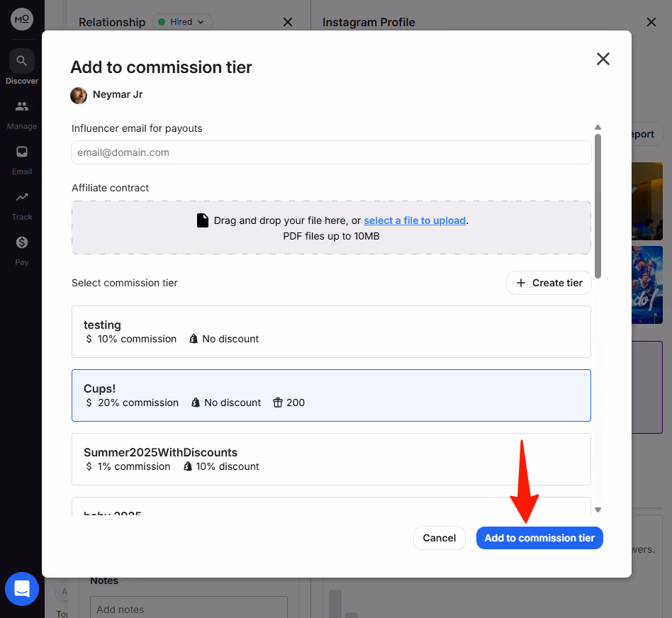The height and width of the screenshot is (618, 672).
Task: Select the Track analytics icon
Action: pos(21,204)
